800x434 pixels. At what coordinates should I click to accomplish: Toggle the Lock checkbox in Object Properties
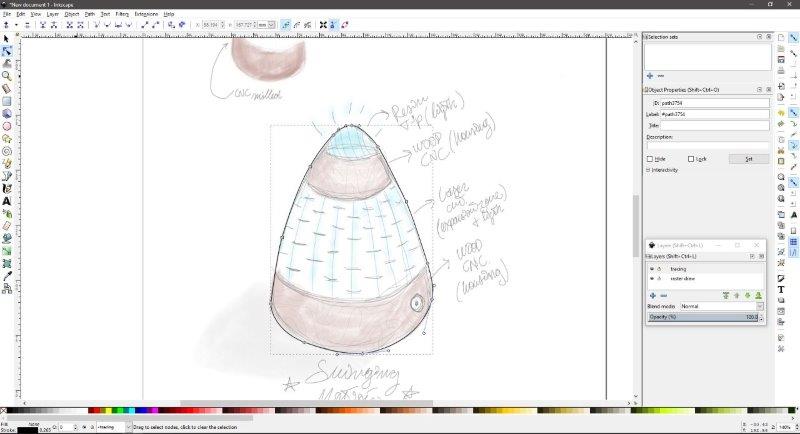pyautogui.click(x=691, y=159)
